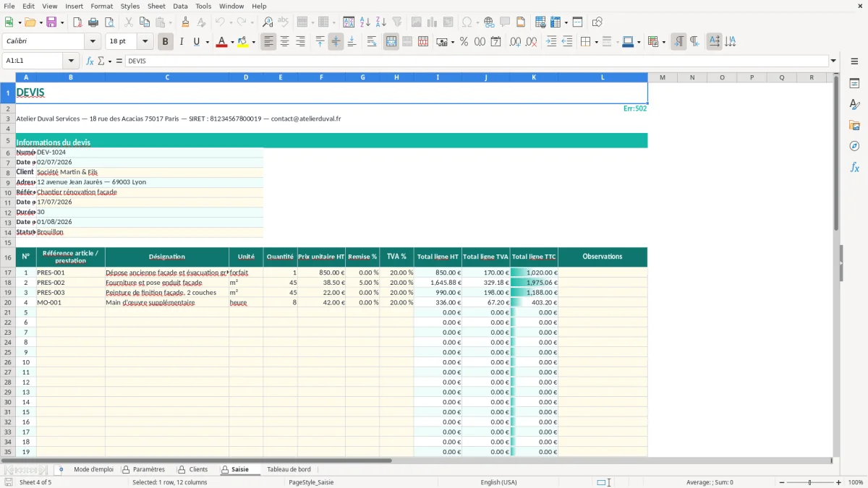
Task: Click the Undo arrow
Action: coord(219,22)
